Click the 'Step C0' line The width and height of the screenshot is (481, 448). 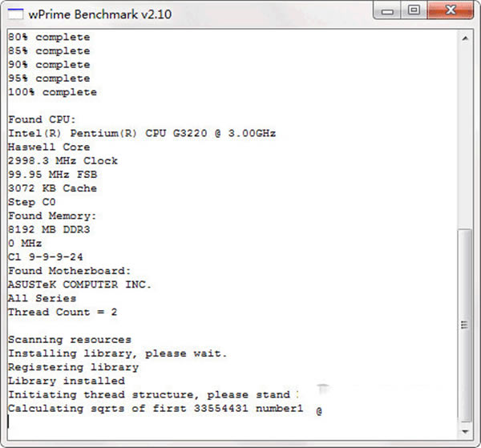[x=32, y=202]
